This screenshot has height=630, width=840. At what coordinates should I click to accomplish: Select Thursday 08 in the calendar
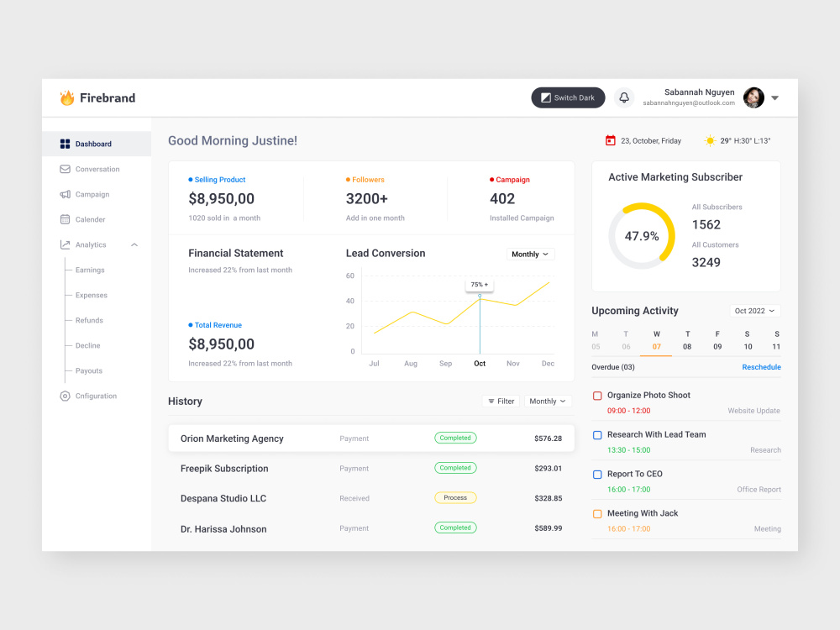[687, 341]
